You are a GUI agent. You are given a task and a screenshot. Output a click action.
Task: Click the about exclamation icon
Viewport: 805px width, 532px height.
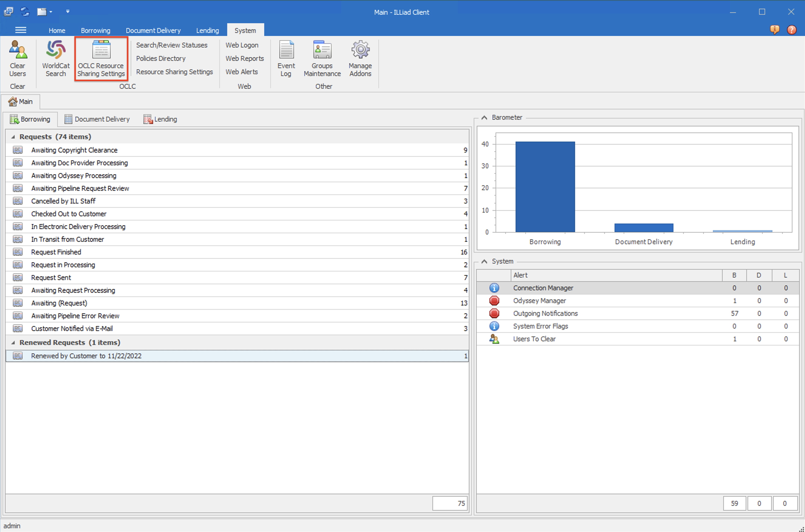tap(775, 30)
